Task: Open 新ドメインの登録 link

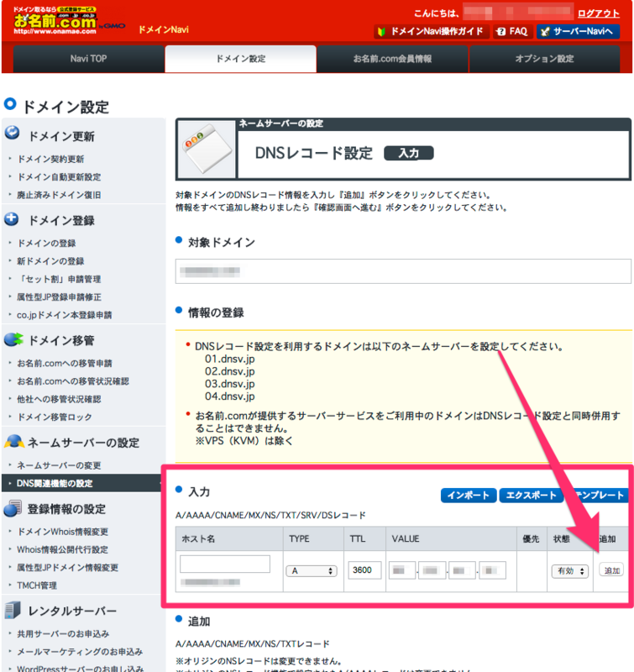Action: pyautogui.click(x=50, y=261)
